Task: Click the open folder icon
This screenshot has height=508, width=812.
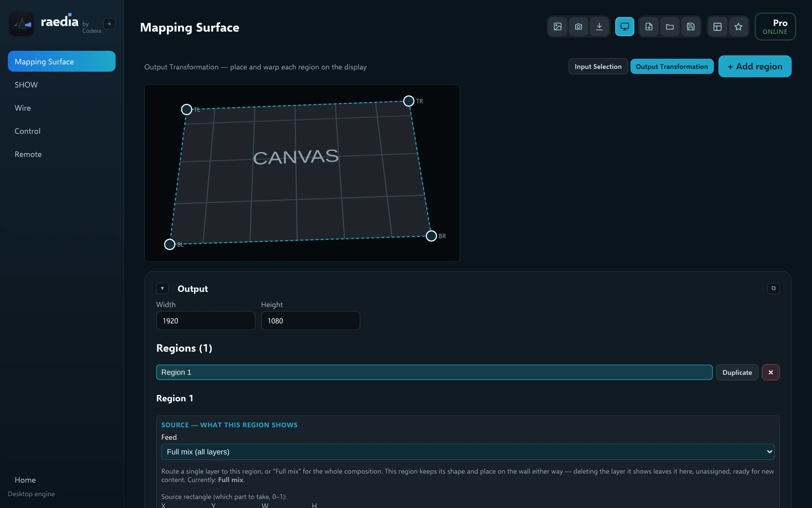Action: click(x=670, y=26)
